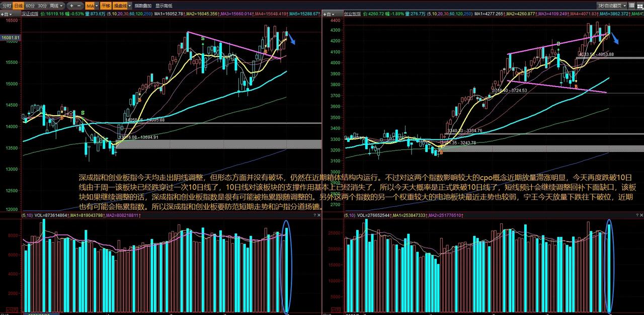Switch to the 30分 period
The image size is (644, 315).
tap(42, 6)
